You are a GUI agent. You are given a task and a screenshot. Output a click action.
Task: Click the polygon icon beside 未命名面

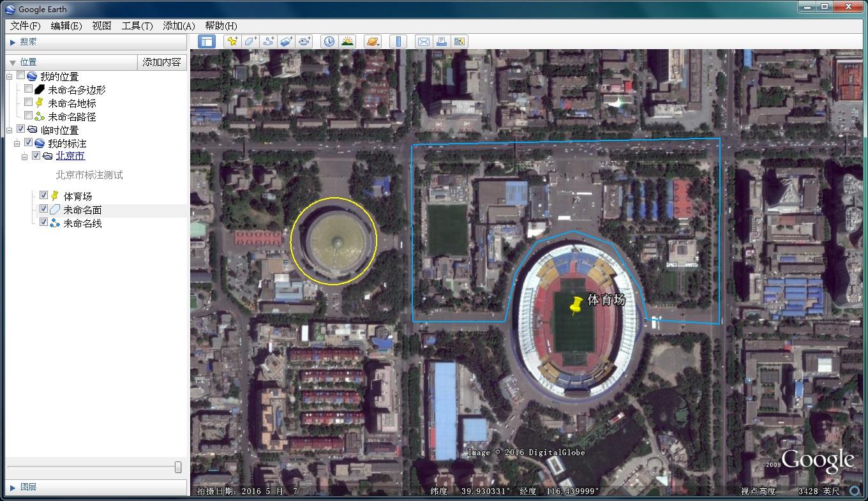click(55, 210)
